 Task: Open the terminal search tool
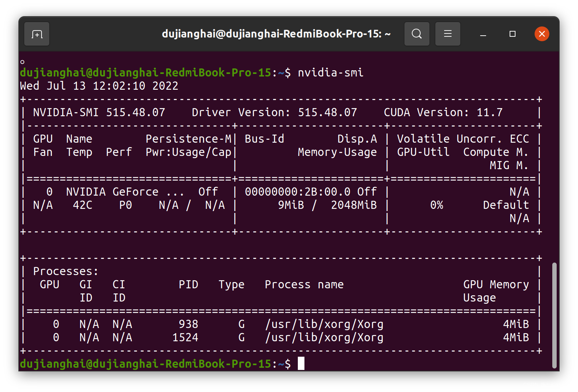pyautogui.click(x=417, y=34)
